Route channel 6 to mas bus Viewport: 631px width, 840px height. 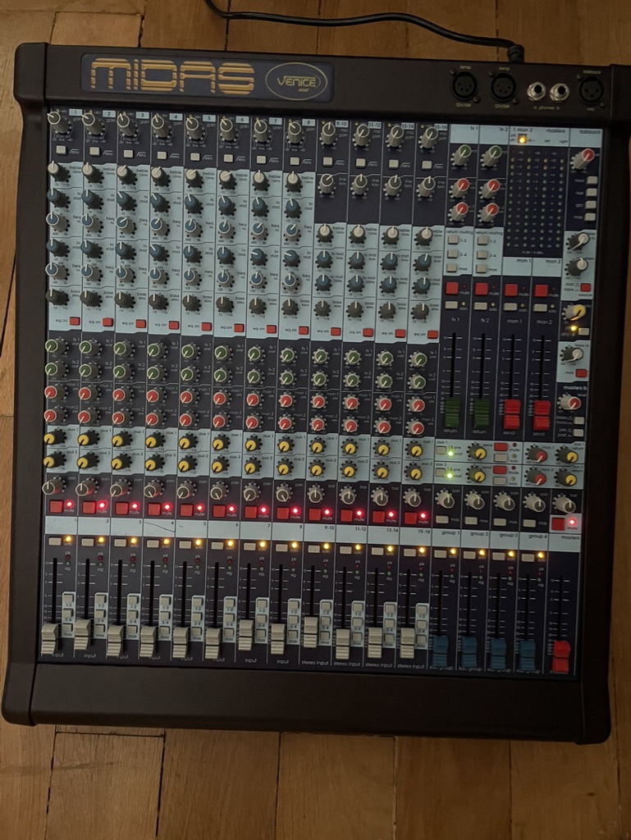pyautogui.click(x=229, y=632)
